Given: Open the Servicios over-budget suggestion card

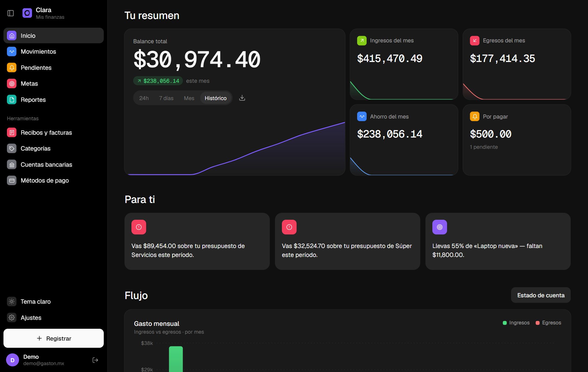Looking at the screenshot, I should point(197,241).
